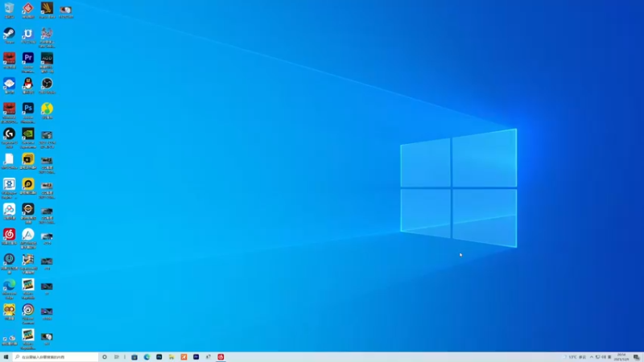The width and height of the screenshot is (644, 362).
Task: Select the blank white document desktop icon
Action: 9,161
